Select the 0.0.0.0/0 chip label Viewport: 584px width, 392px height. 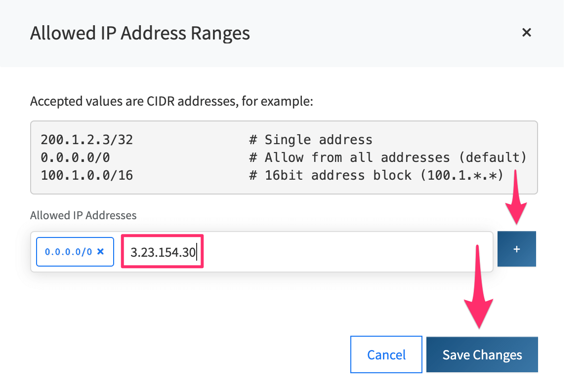68,252
